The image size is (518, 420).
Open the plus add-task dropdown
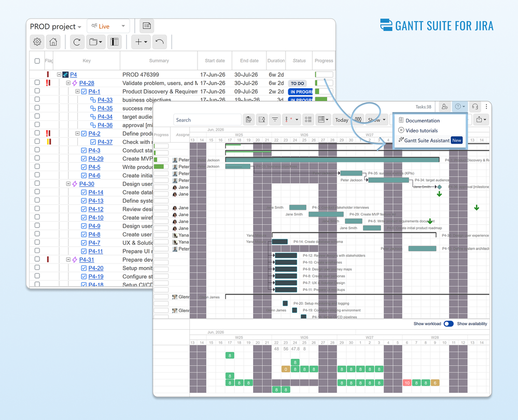(x=141, y=42)
